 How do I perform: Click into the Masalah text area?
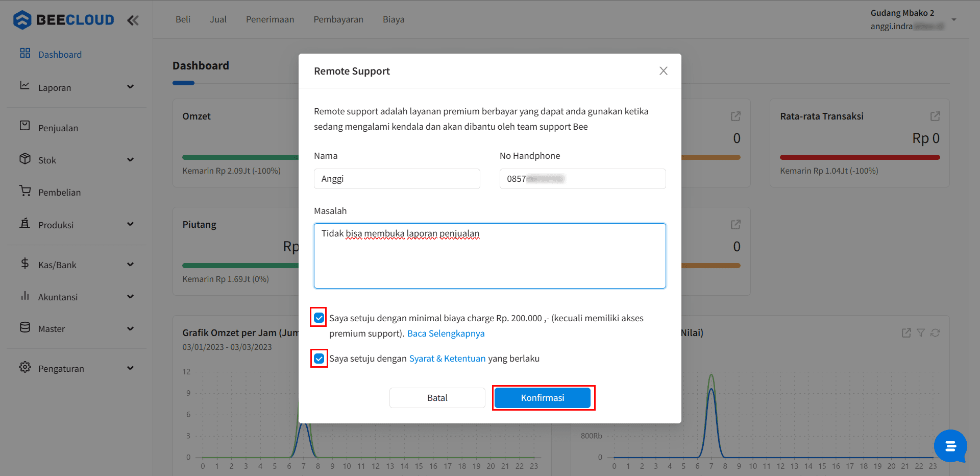pos(490,256)
